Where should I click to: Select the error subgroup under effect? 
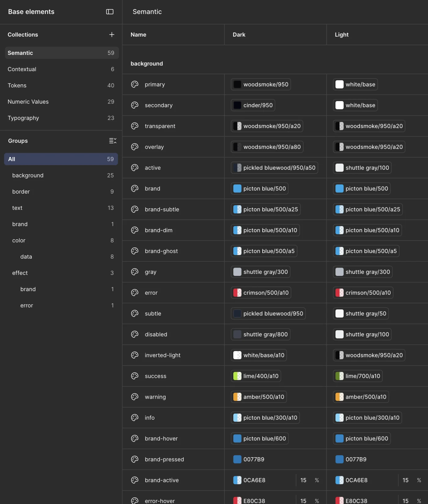click(61, 305)
